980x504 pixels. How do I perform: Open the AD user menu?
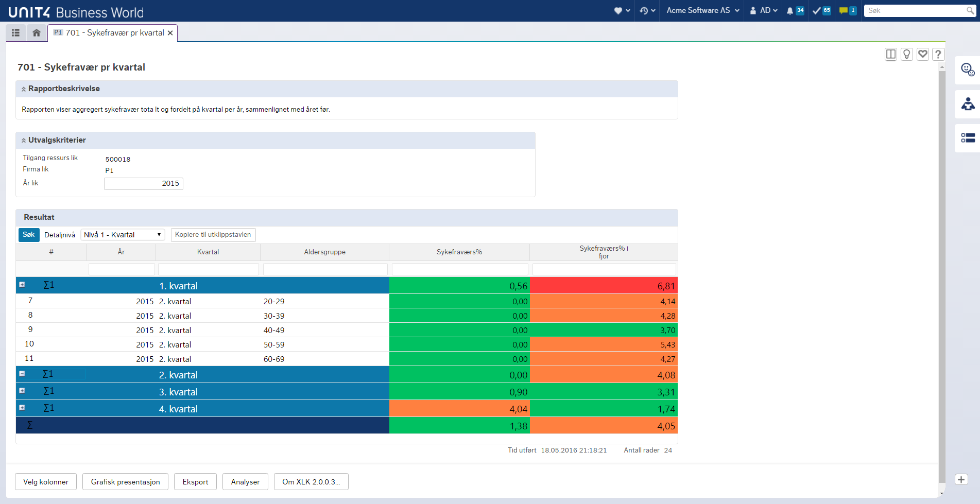pos(764,10)
